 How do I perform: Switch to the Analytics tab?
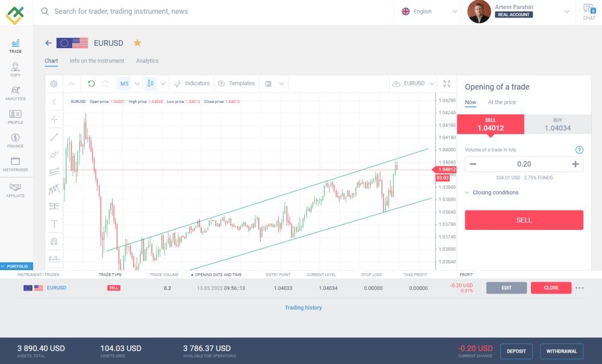click(x=147, y=61)
